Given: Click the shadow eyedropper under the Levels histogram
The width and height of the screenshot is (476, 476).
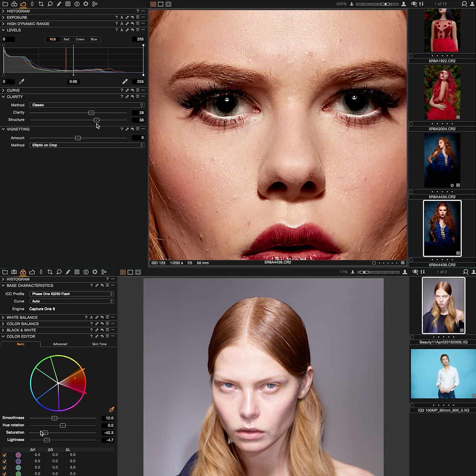Looking at the screenshot, I should click(x=22, y=81).
